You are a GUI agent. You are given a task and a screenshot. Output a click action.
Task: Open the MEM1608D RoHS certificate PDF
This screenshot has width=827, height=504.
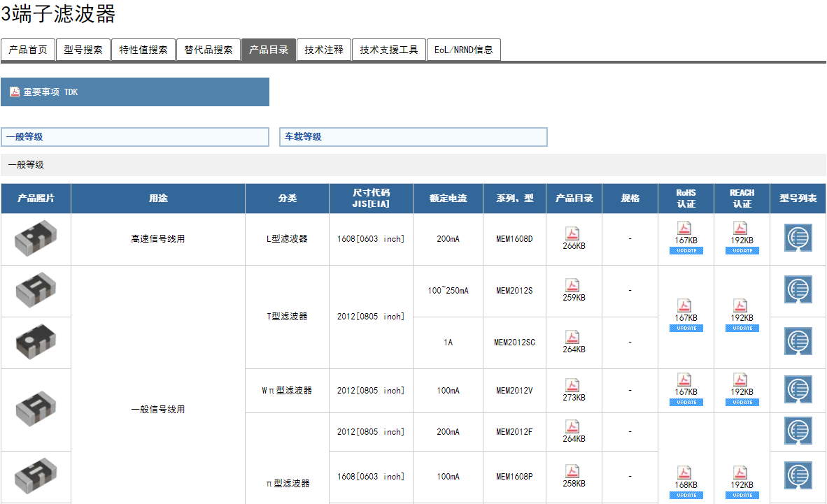pos(685,228)
